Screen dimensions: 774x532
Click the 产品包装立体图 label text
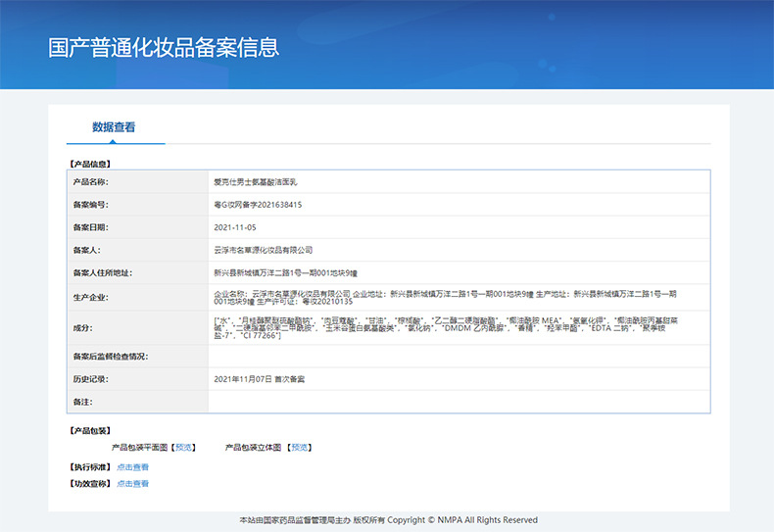[x=253, y=447]
